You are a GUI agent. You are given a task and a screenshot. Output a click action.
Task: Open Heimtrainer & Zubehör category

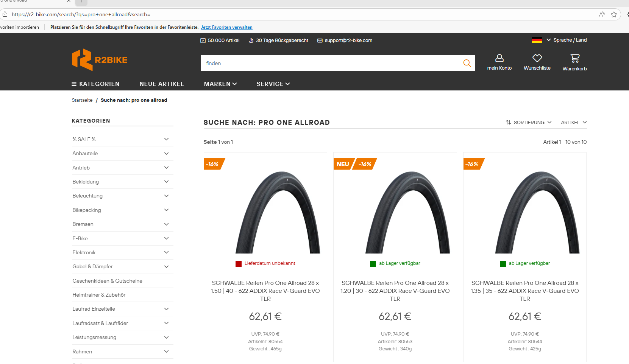99,295
